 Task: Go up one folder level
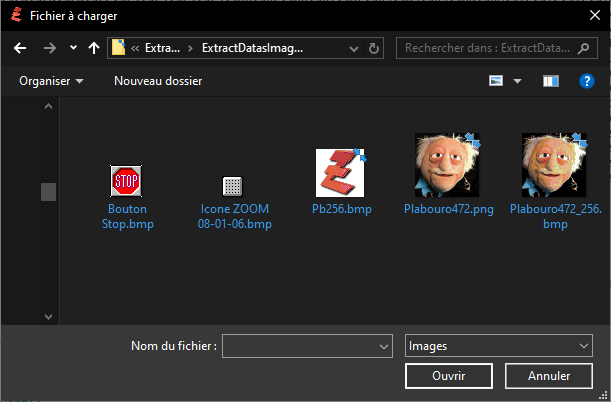click(x=94, y=48)
